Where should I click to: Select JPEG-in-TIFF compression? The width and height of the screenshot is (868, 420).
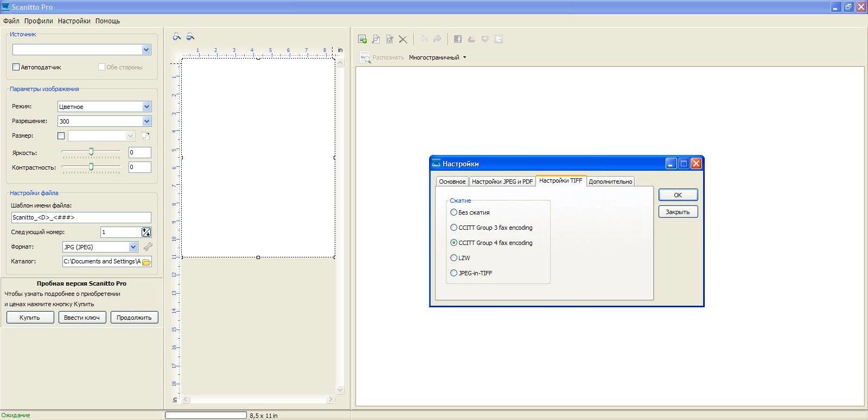(x=454, y=273)
